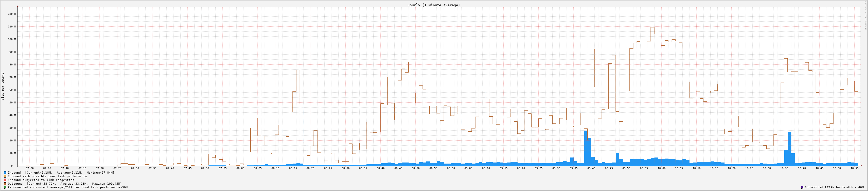Click the 09:00 time axis label
This screenshot has width=868, height=191.
pyautogui.click(x=450, y=168)
